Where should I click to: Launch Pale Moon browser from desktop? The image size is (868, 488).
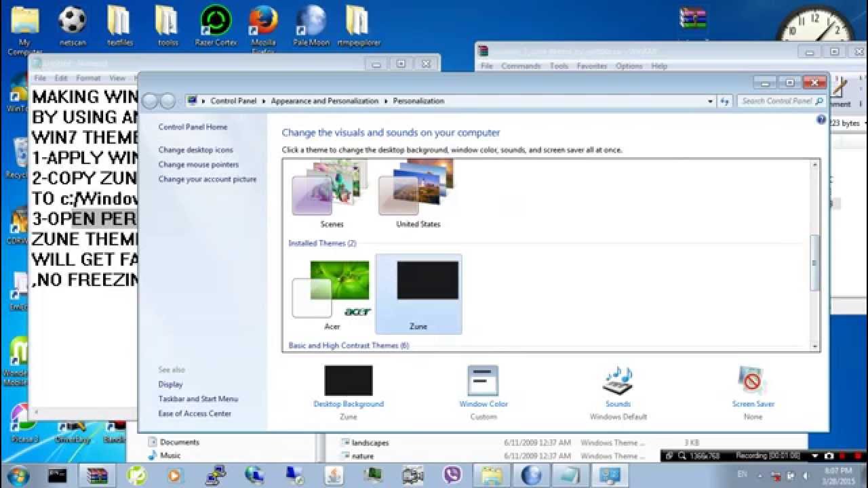coord(311,27)
